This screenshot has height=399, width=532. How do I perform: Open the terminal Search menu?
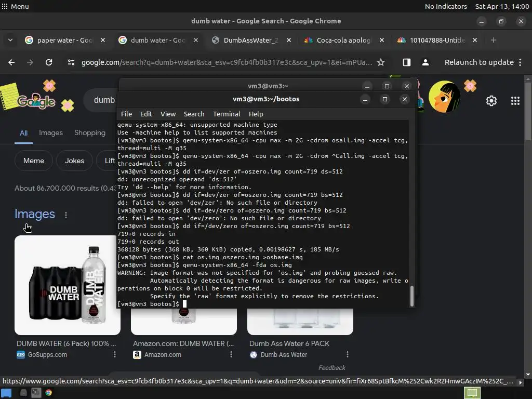[x=194, y=114]
